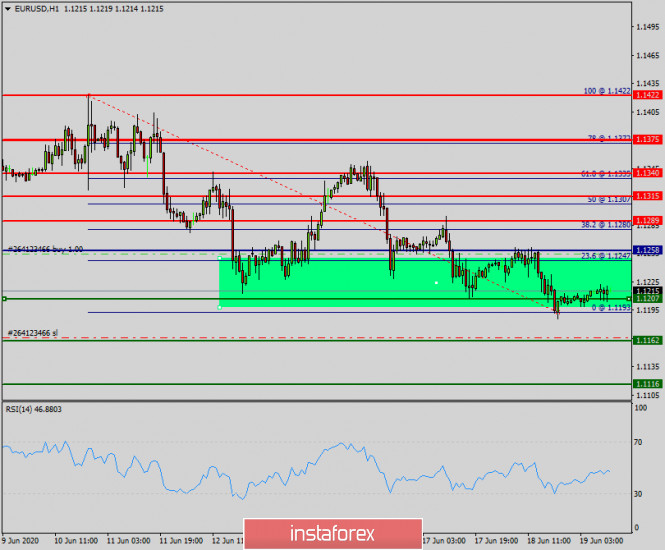Click the green 1.1207 price label
665x550 pixels.
(648, 299)
